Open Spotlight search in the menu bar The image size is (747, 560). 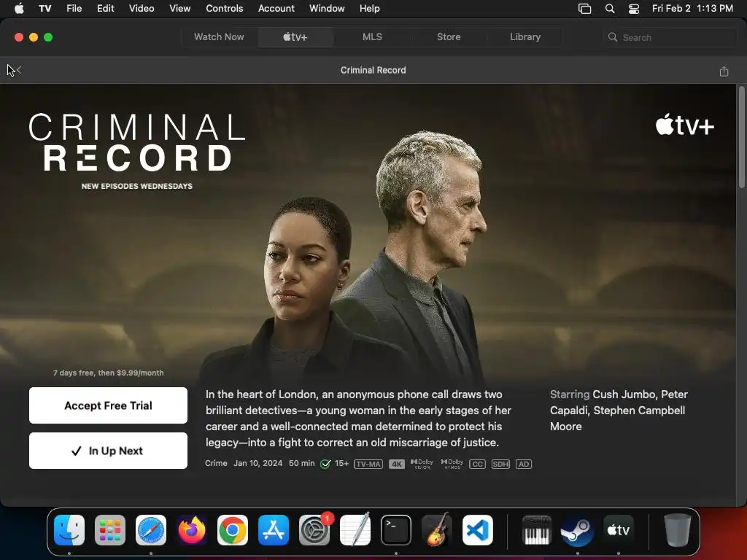click(x=610, y=9)
